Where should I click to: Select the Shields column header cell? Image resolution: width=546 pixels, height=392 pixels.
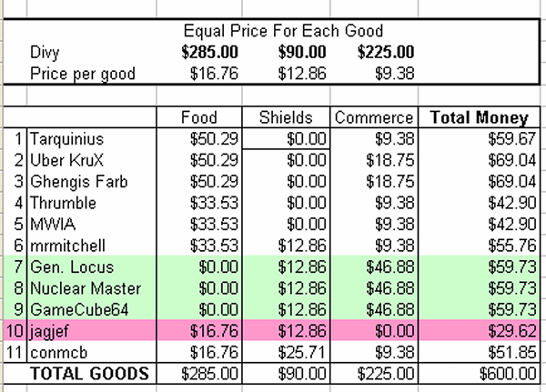tap(286, 117)
